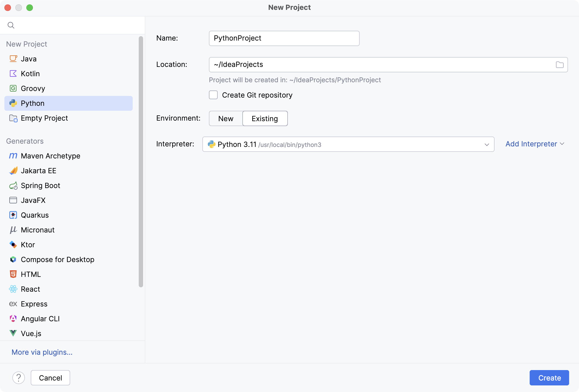
Task: Select Existing environment option
Action: pos(265,118)
